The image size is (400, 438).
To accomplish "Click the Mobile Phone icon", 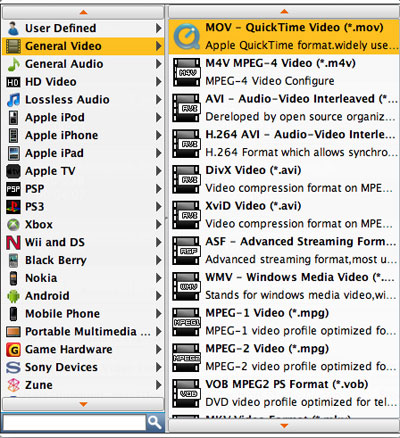I will pos(13,314).
